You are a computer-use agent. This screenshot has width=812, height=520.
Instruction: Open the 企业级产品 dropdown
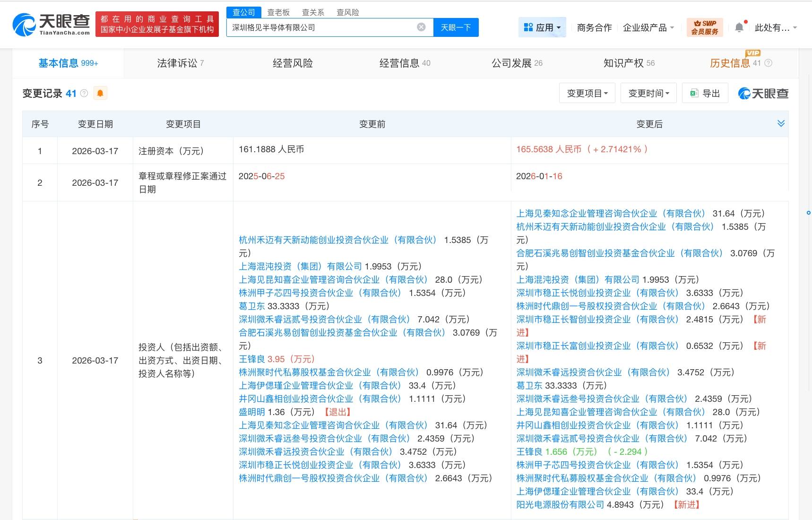click(x=648, y=27)
